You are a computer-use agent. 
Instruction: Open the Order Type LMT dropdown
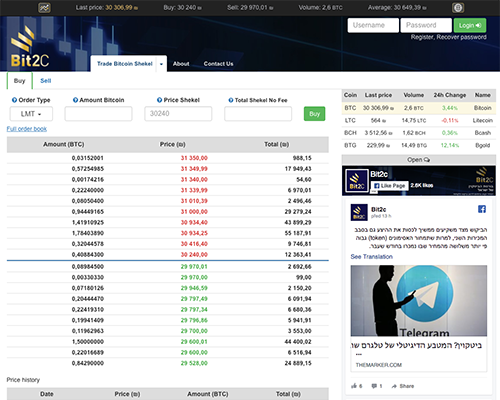[x=31, y=114]
